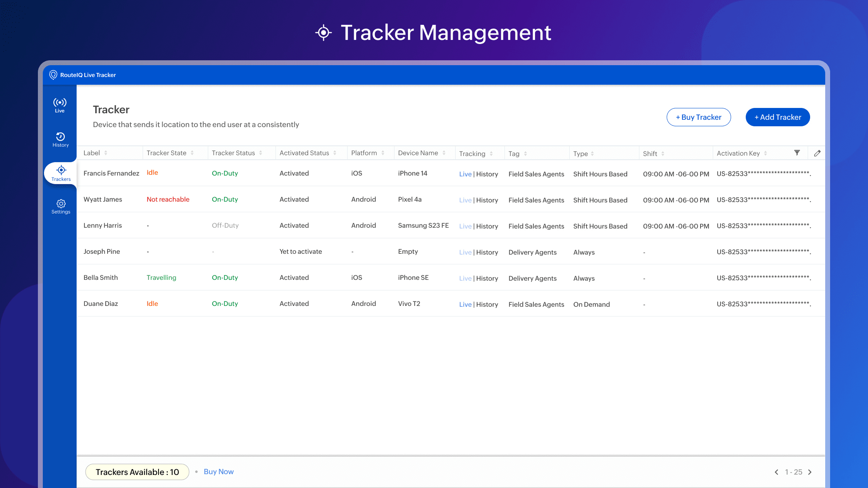
Task: Open History for Duane Diaz
Action: point(487,305)
